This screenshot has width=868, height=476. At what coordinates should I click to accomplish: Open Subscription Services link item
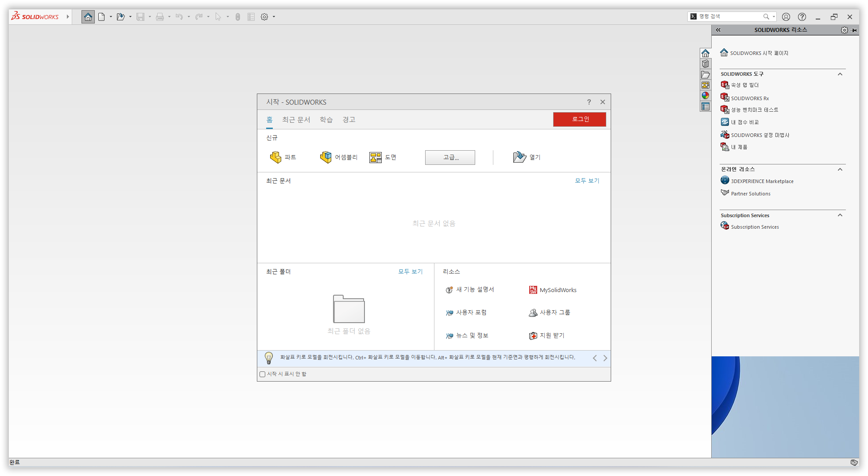click(750, 226)
